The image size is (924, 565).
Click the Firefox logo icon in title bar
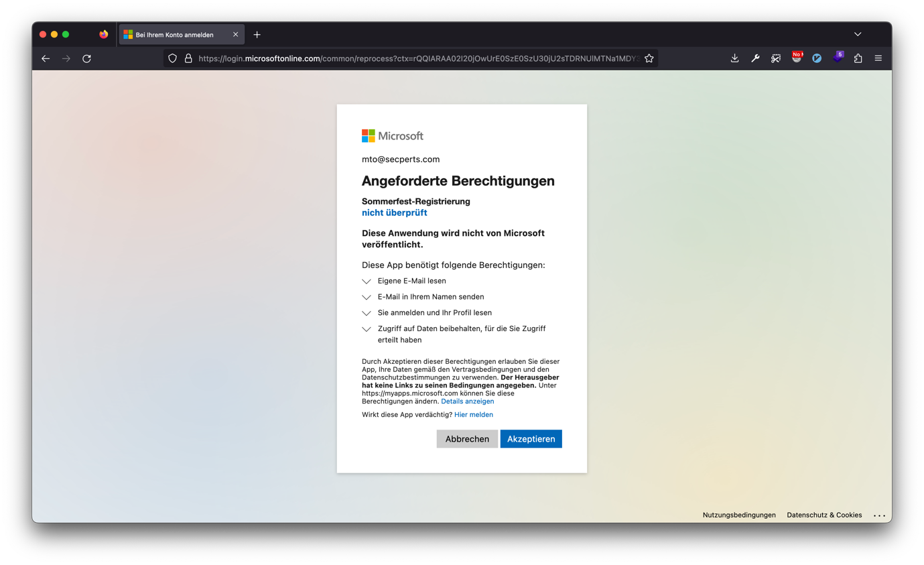(x=103, y=34)
